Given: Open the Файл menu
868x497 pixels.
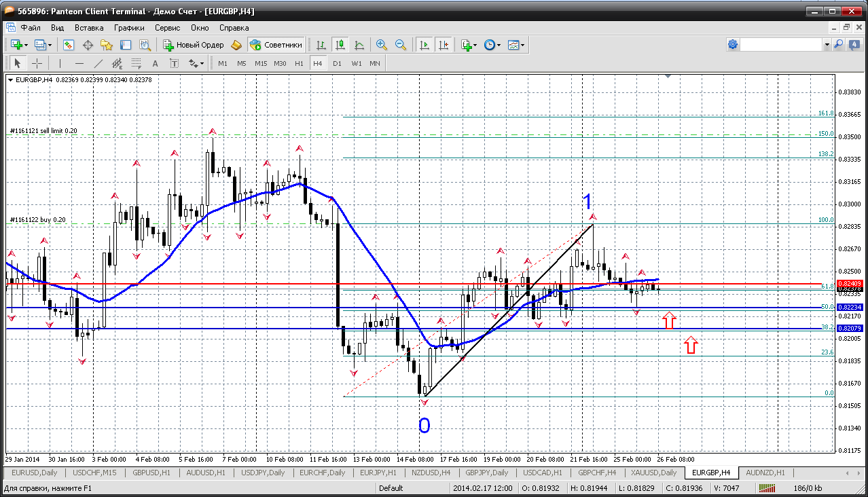Looking at the screenshot, I should tap(31, 28).
